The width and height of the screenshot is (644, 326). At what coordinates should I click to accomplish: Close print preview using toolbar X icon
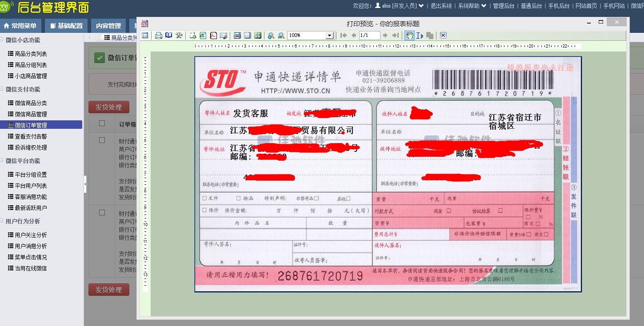(x=443, y=36)
